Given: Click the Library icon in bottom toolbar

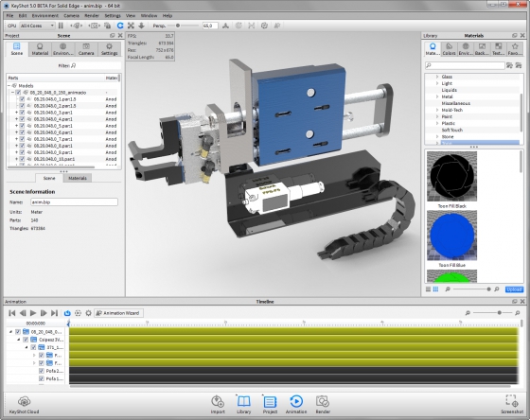Looking at the screenshot, I should click(x=244, y=405).
